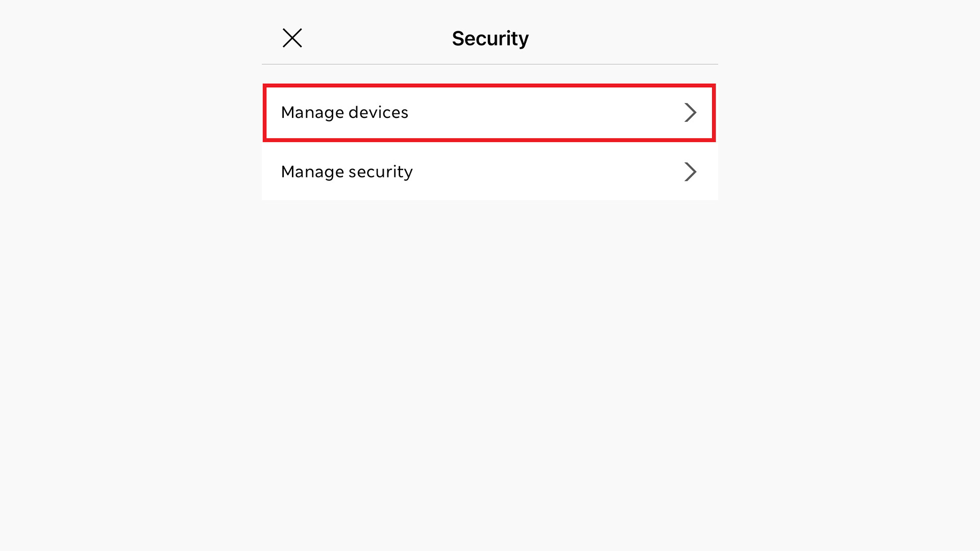This screenshot has width=980, height=551.
Task: Dismiss the Security screen via the X
Action: (x=292, y=38)
